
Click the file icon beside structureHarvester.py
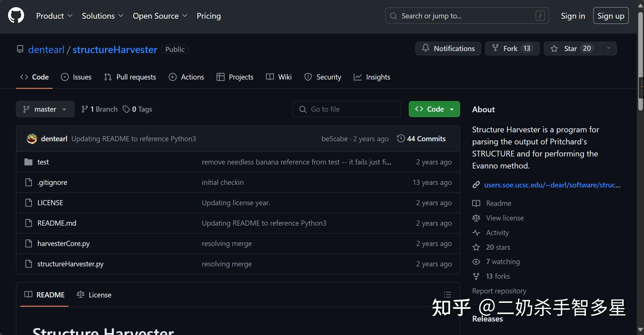click(x=28, y=264)
